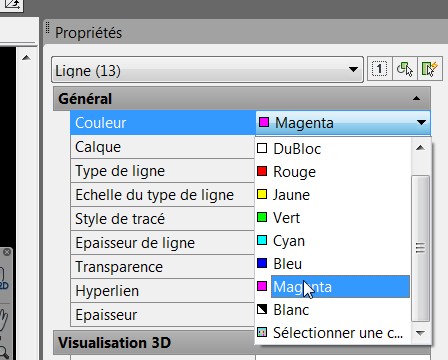Close the Couleur dropdown arrow
The width and height of the screenshot is (448, 360).
click(421, 123)
